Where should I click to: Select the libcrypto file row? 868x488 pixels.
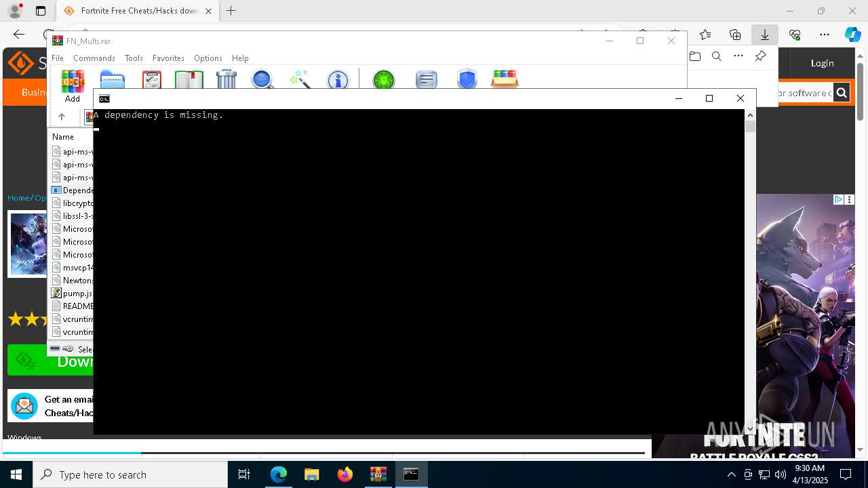coord(72,203)
